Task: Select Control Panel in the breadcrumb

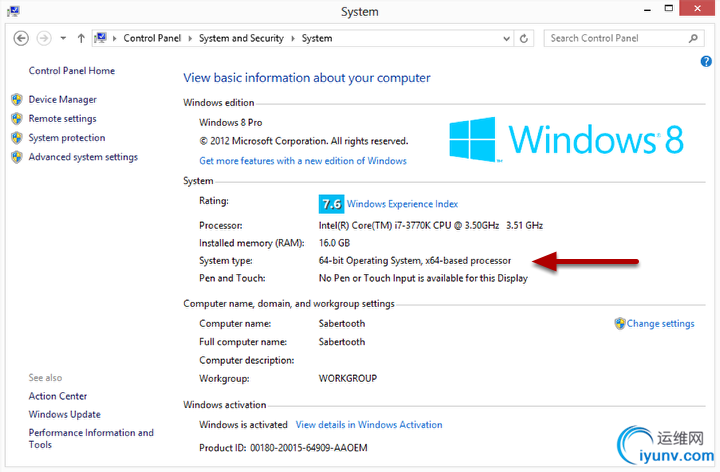Action: tap(152, 39)
